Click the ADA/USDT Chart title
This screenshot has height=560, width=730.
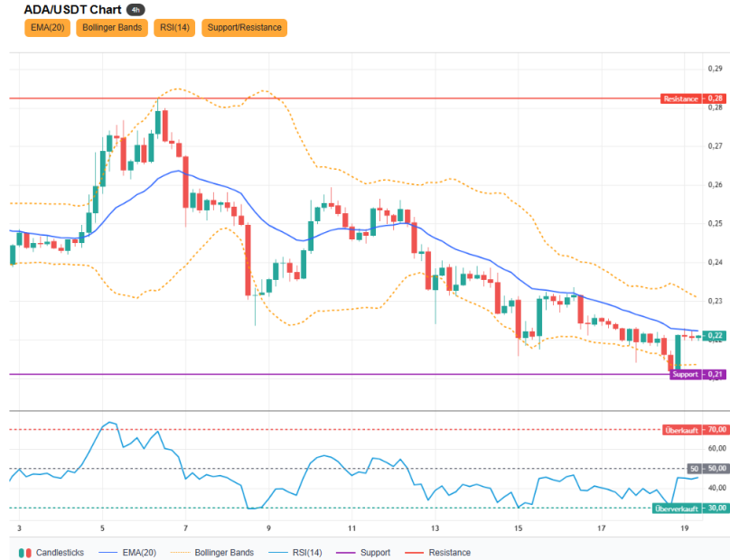tap(72, 10)
